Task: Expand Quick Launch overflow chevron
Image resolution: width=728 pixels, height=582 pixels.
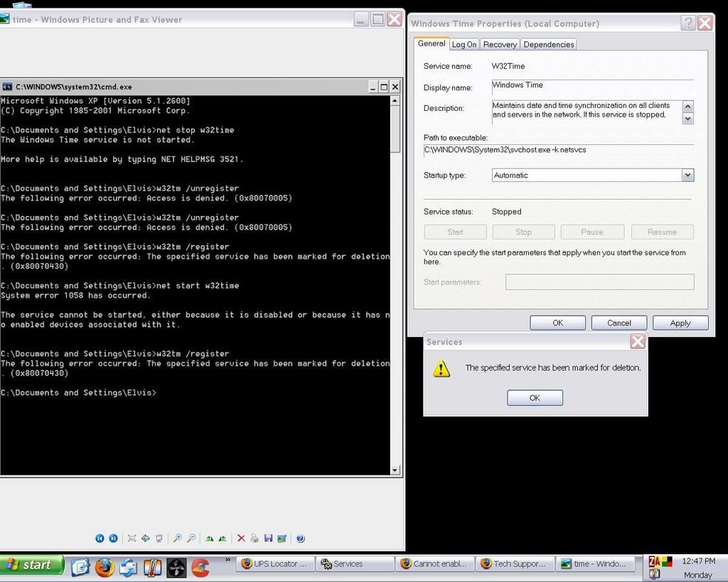Action: tap(227, 560)
